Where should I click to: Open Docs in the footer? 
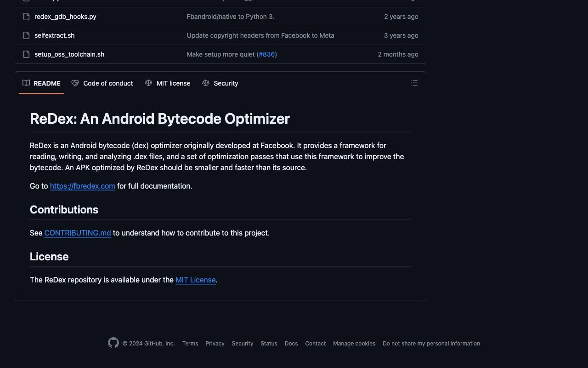291,344
